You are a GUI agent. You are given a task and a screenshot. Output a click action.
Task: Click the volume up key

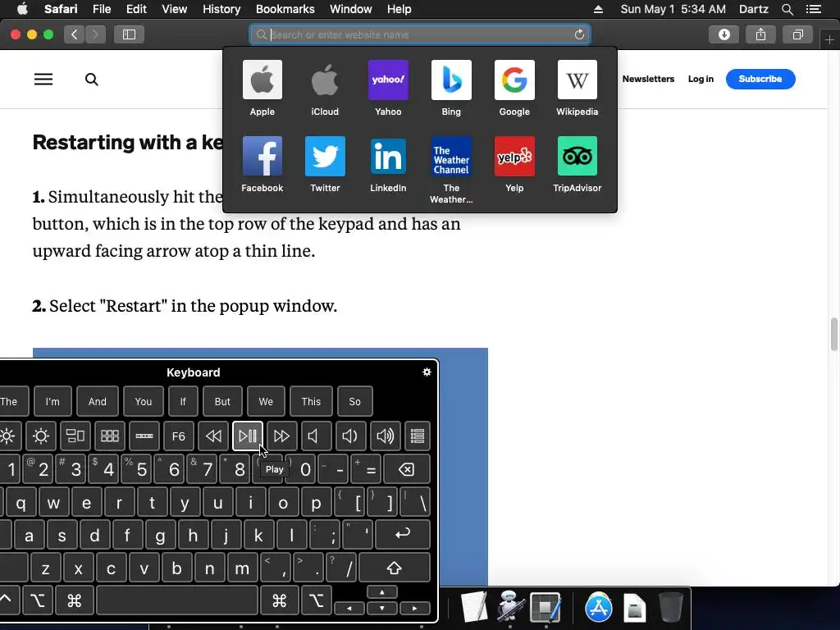(385, 436)
